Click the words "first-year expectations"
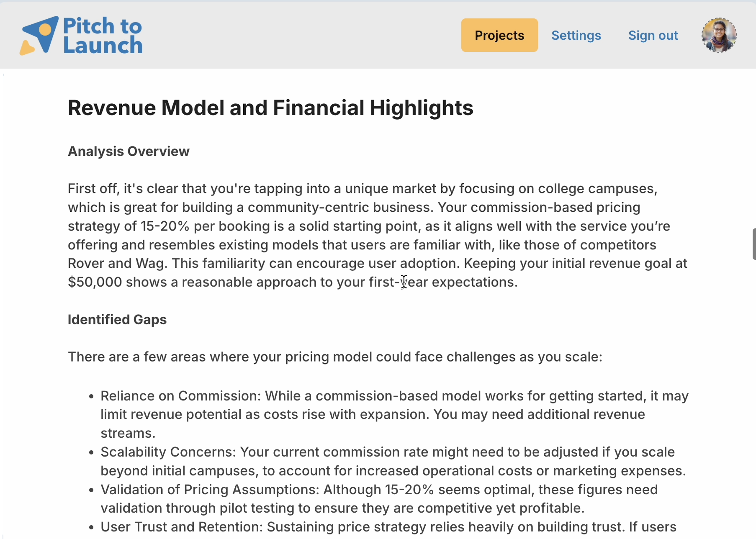The width and height of the screenshot is (756, 539). [x=442, y=282]
